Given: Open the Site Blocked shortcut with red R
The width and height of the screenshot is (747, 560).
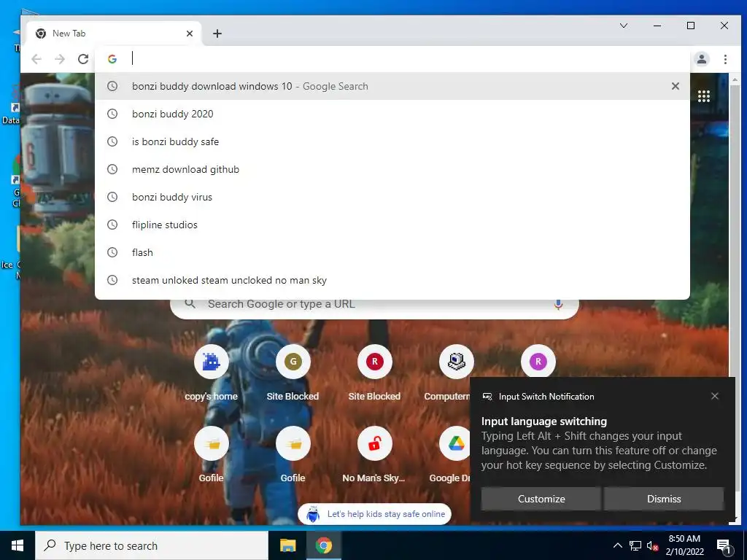Looking at the screenshot, I should (374, 374).
